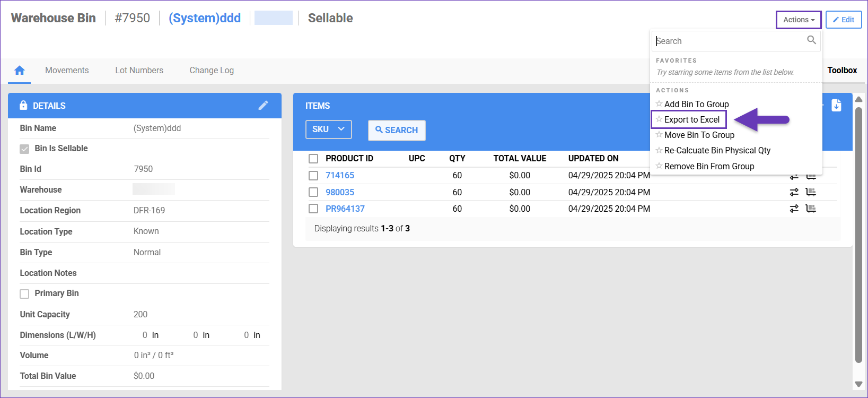Click transfer arrows icon for product 980035
The height and width of the screenshot is (398, 868).
794,192
